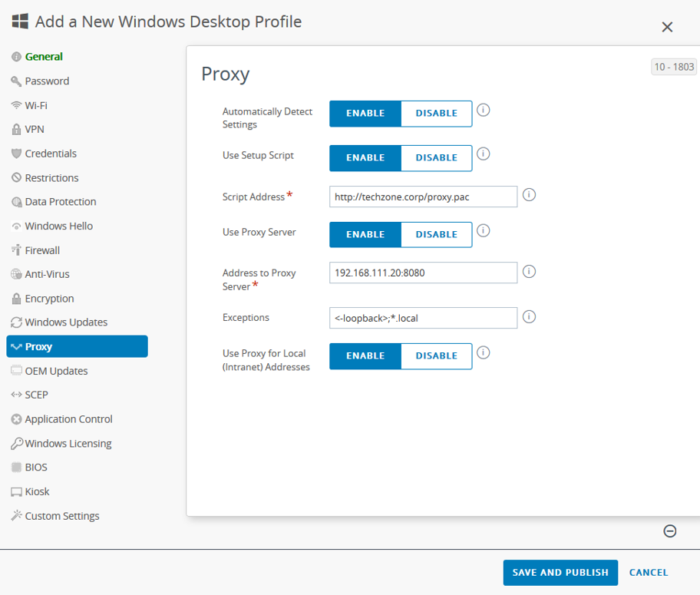Click inside the Script Address text field
This screenshot has height=595, width=700.
pos(423,197)
